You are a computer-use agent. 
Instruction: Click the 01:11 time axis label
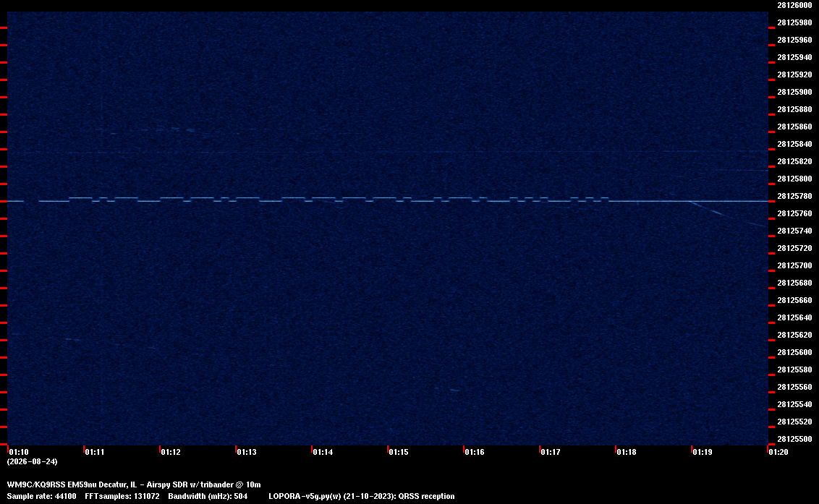pyautogui.click(x=95, y=452)
